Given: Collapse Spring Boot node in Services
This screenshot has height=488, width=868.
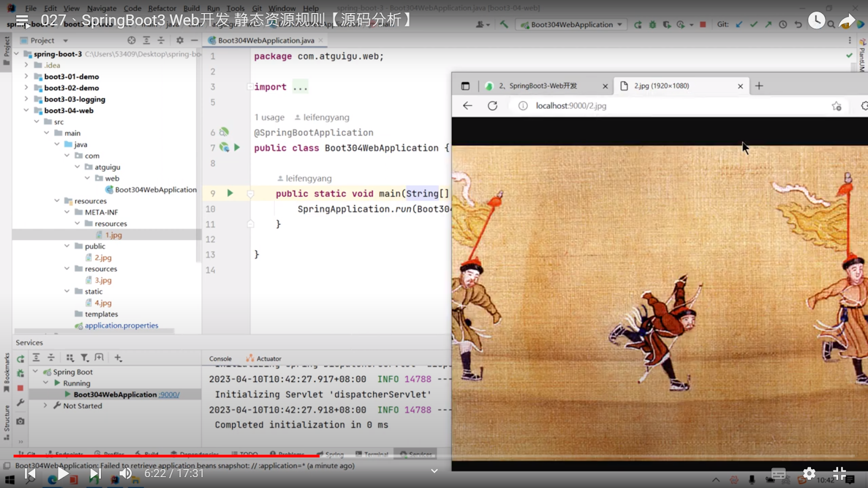Looking at the screenshot, I should point(35,371).
